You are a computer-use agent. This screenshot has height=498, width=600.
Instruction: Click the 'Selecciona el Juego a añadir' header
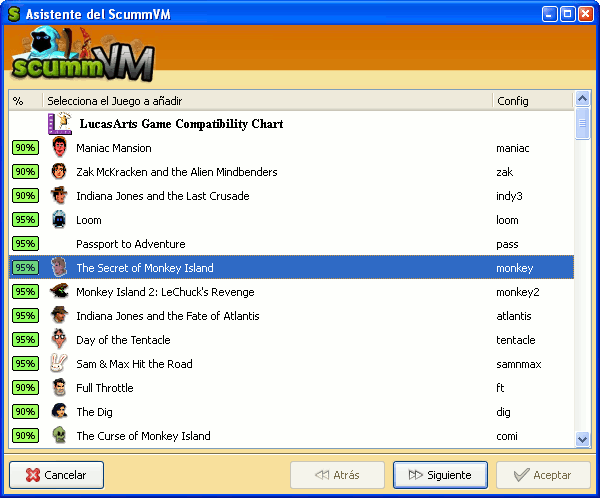click(x=266, y=101)
